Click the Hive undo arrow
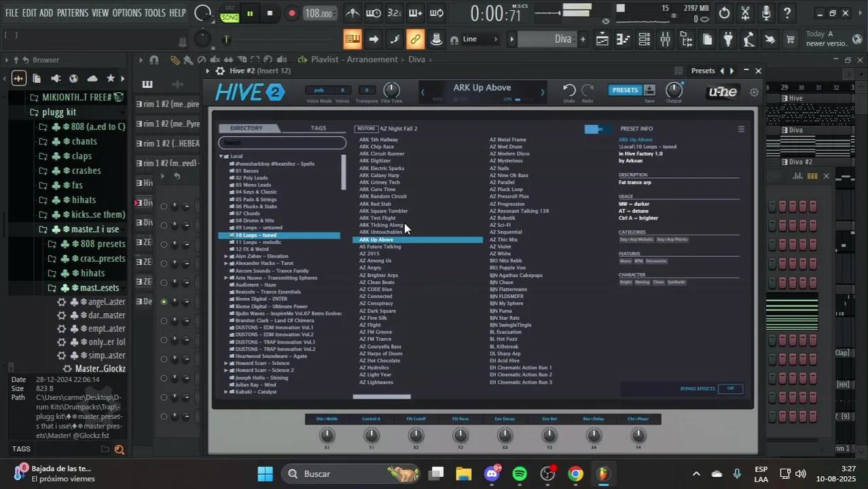Screen dimensions: 868x489 click(x=569, y=90)
